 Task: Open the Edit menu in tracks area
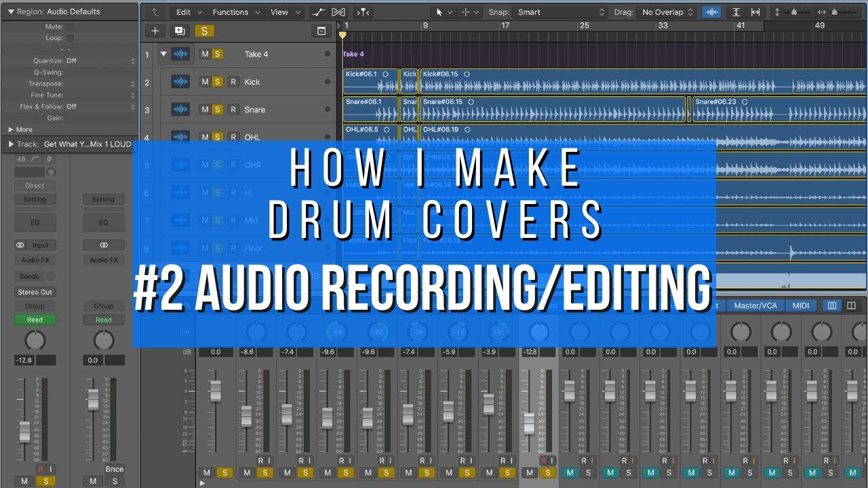pyautogui.click(x=188, y=12)
